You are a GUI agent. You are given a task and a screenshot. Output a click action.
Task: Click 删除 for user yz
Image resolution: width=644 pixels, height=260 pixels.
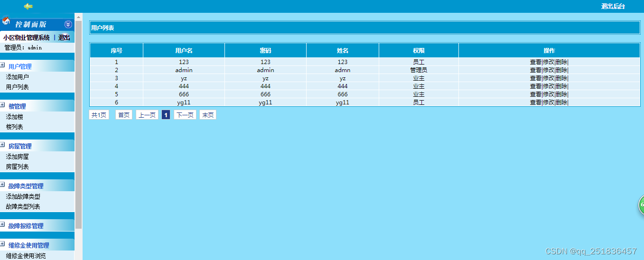coord(561,78)
